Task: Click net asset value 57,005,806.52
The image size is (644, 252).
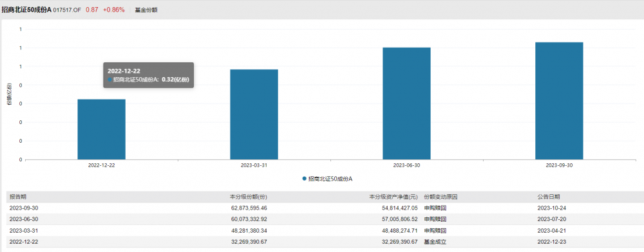Action: (400, 219)
